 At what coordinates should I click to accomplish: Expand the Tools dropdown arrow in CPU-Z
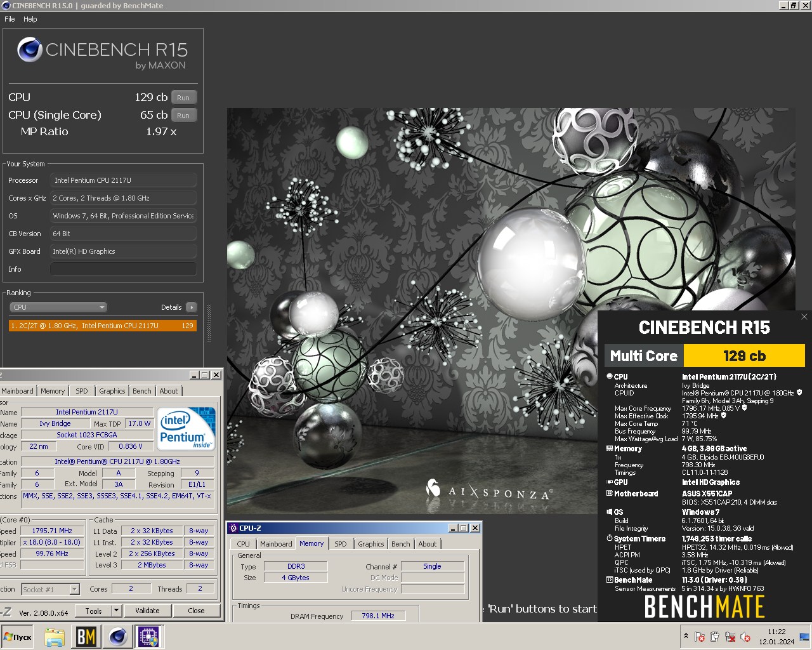click(x=116, y=611)
